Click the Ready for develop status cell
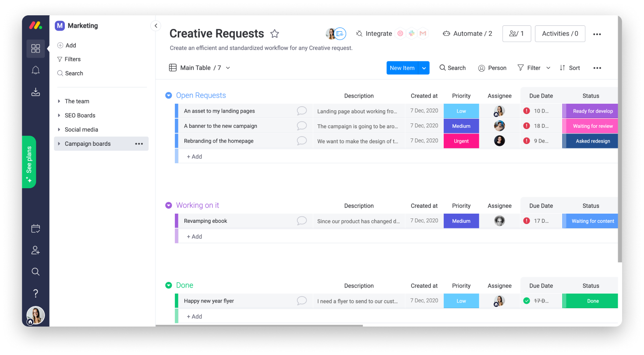 pyautogui.click(x=590, y=111)
